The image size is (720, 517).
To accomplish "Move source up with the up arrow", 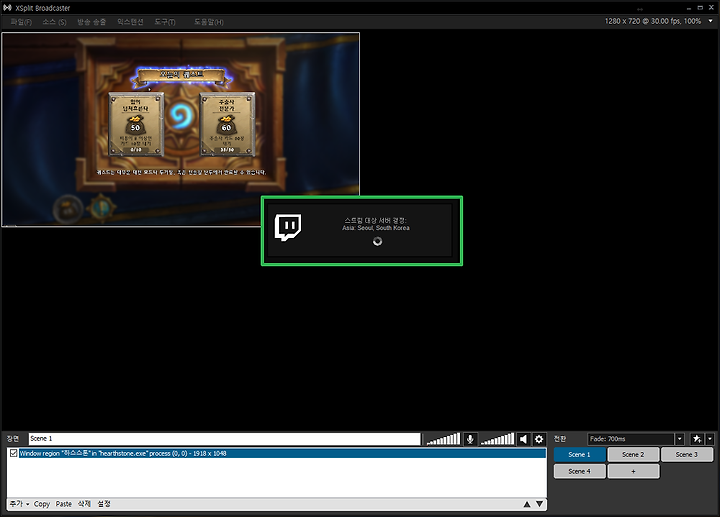I will 527,504.
